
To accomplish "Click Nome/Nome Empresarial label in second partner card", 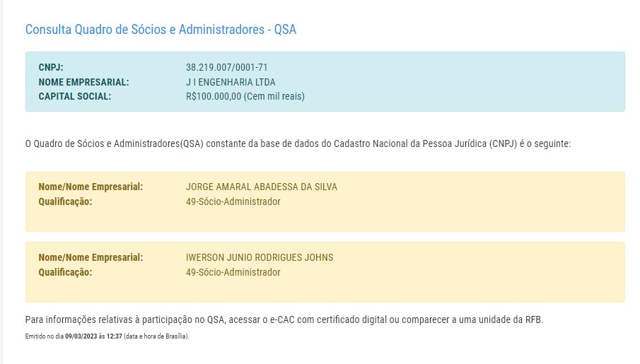I will click(91, 258).
